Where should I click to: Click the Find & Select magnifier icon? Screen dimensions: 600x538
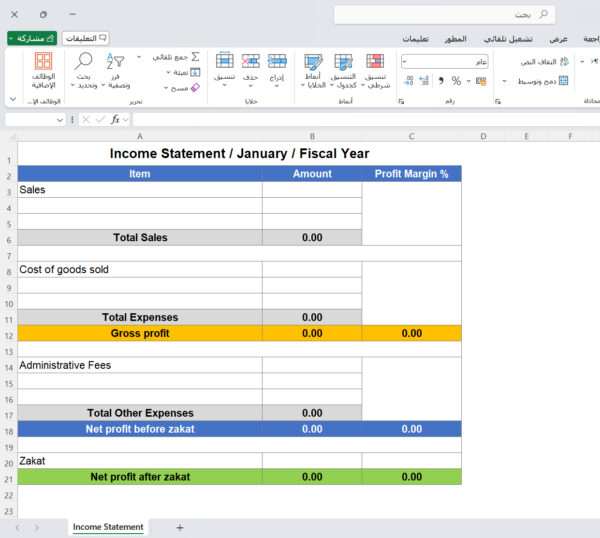[x=85, y=62]
